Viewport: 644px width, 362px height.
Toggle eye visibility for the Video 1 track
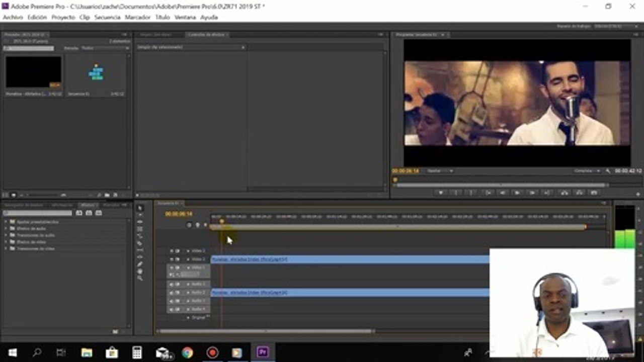click(171, 267)
